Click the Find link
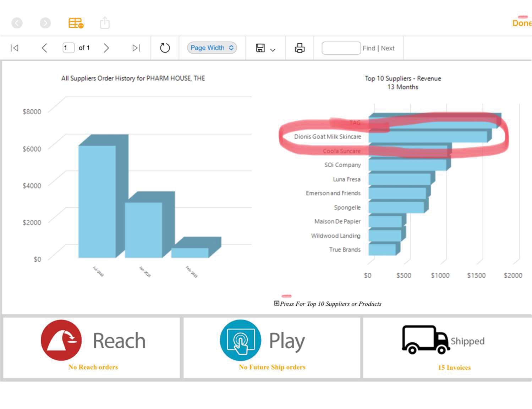Screen dimensions: 532x409 pos(369,48)
